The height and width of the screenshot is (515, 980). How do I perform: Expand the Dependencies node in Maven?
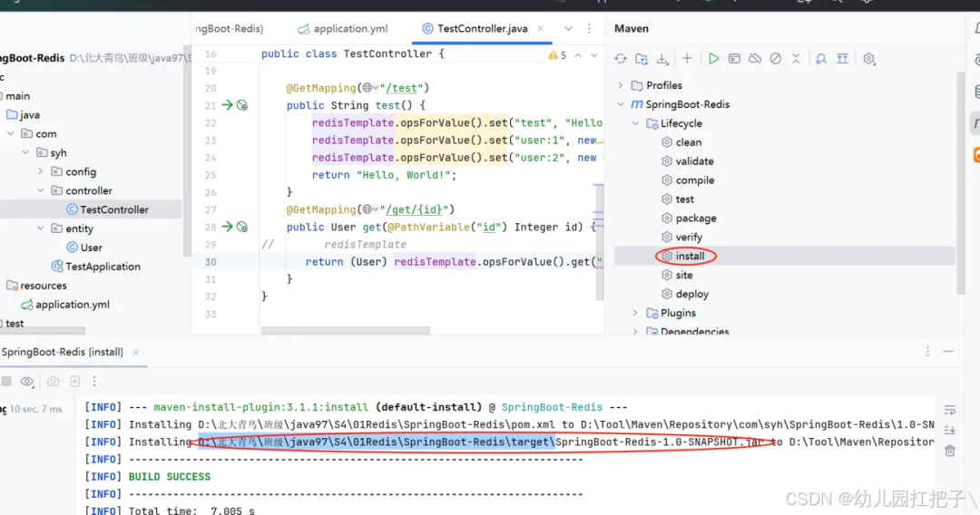point(635,332)
